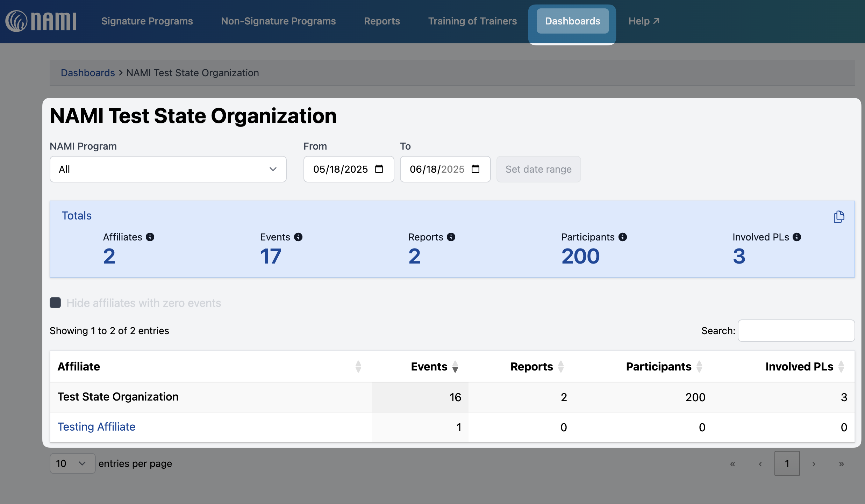This screenshot has width=865, height=504.
Task: Go to next page of results
Action: click(814, 463)
